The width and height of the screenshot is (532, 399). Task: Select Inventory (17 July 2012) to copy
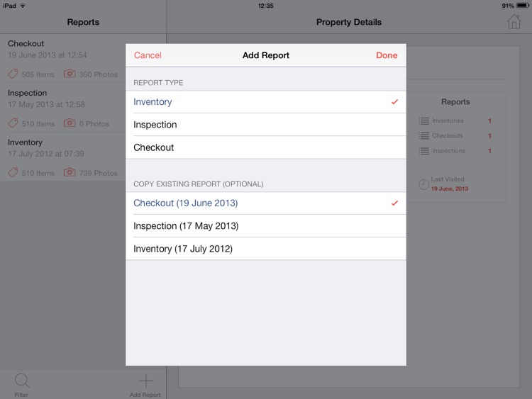click(x=266, y=249)
